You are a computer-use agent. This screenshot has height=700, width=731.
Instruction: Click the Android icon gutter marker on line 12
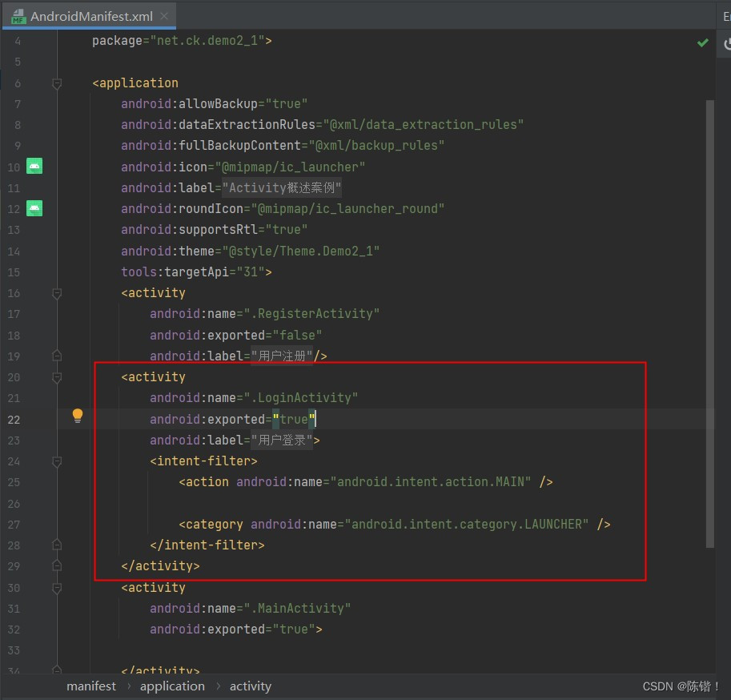point(34,208)
